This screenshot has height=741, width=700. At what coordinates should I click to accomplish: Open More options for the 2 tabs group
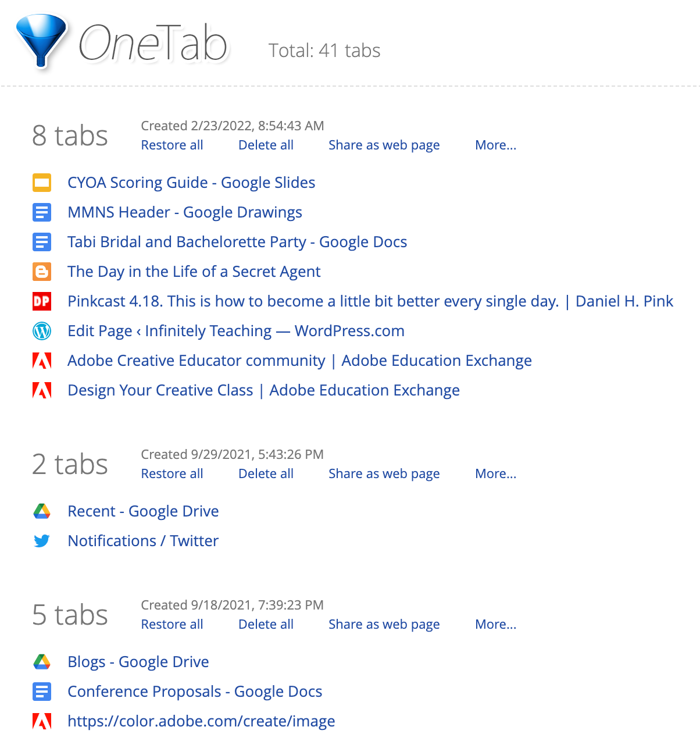pyautogui.click(x=495, y=474)
